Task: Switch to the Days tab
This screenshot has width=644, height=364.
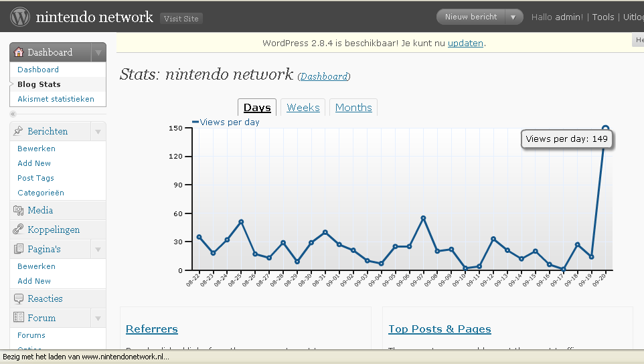Action: (x=257, y=108)
